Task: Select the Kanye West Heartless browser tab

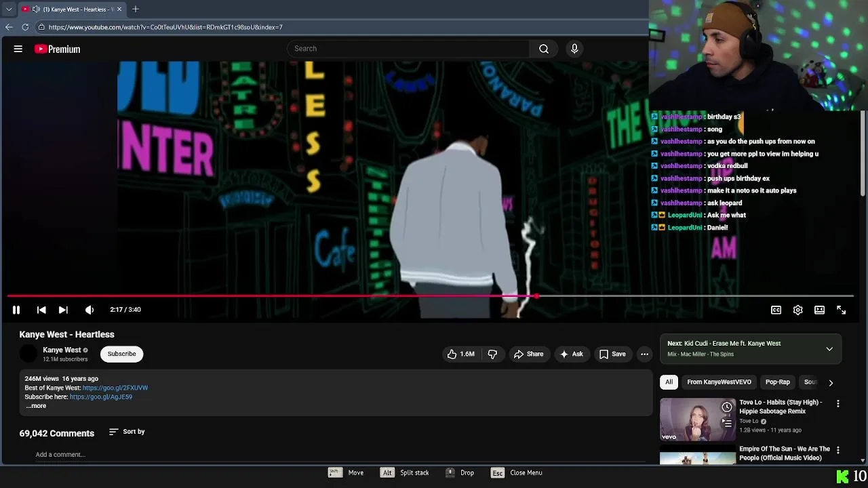Action: 71,9
